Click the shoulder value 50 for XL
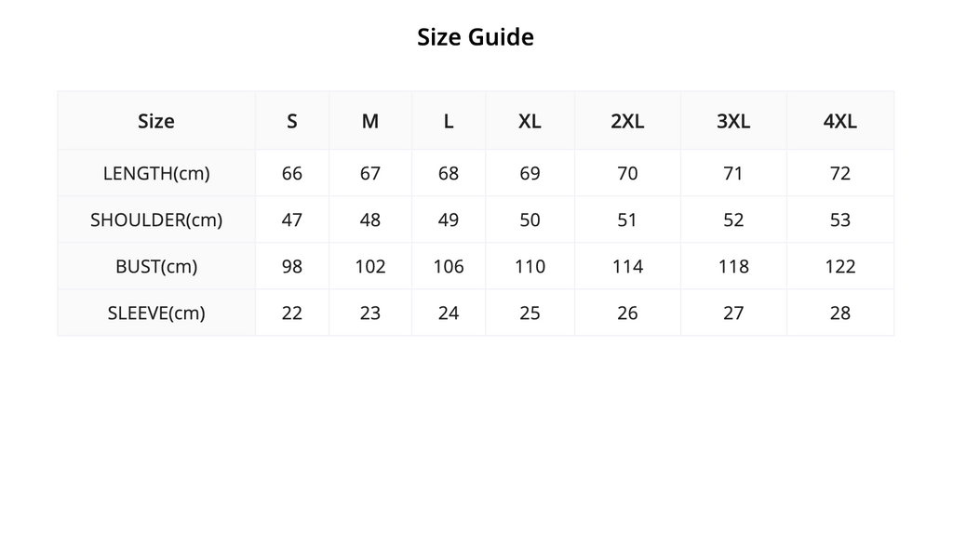The height and width of the screenshot is (560, 953). click(x=530, y=220)
